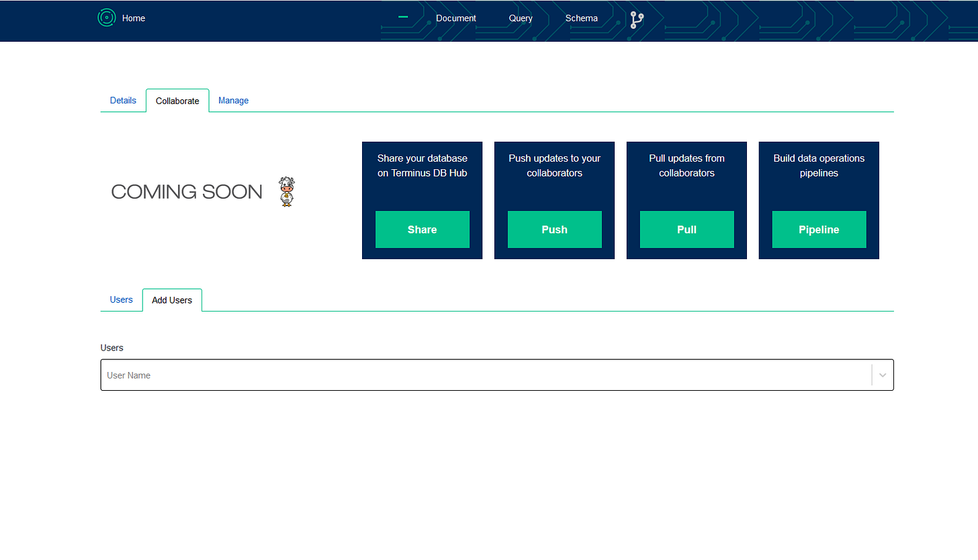978x560 pixels.
Task: Expand the User Name dropdown chevron
Action: pos(883,375)
